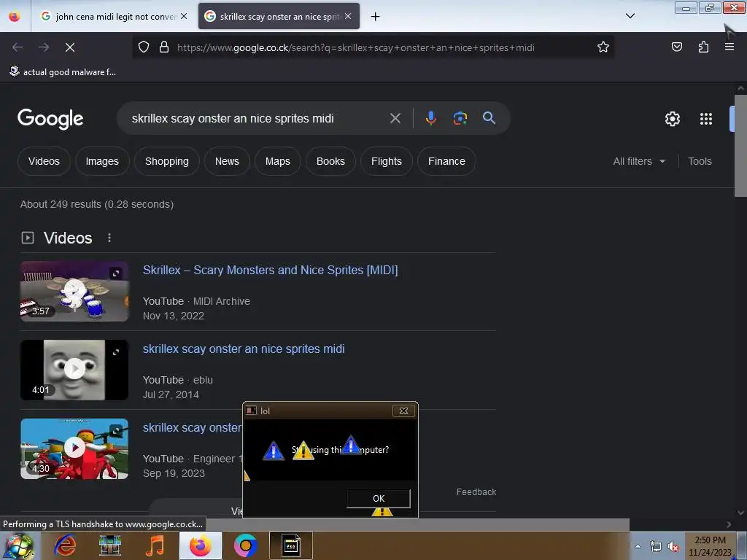Open the music note taskbar app
747x560 pixels.
click(x=155, y=545)
